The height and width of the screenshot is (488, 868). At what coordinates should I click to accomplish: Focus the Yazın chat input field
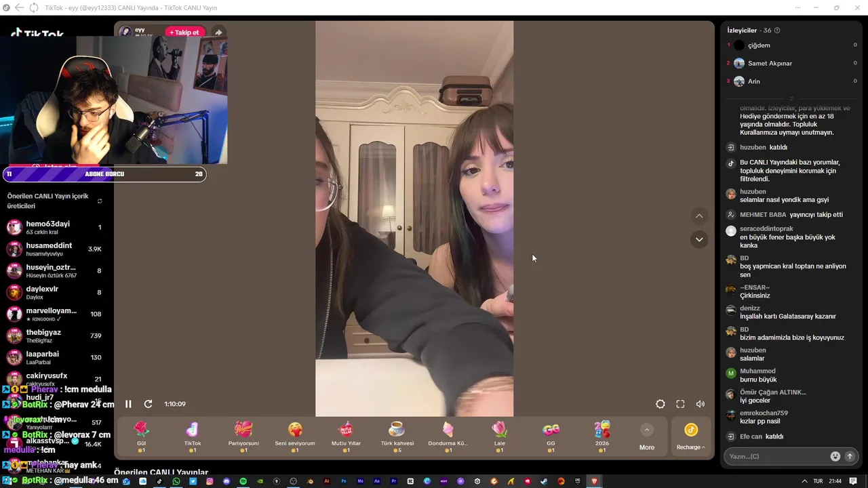click(x=776, y=456)
